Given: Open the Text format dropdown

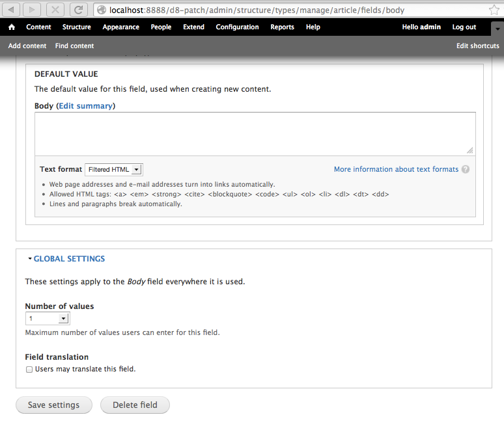Looking at the screenshot, I should tap(114, 170).
